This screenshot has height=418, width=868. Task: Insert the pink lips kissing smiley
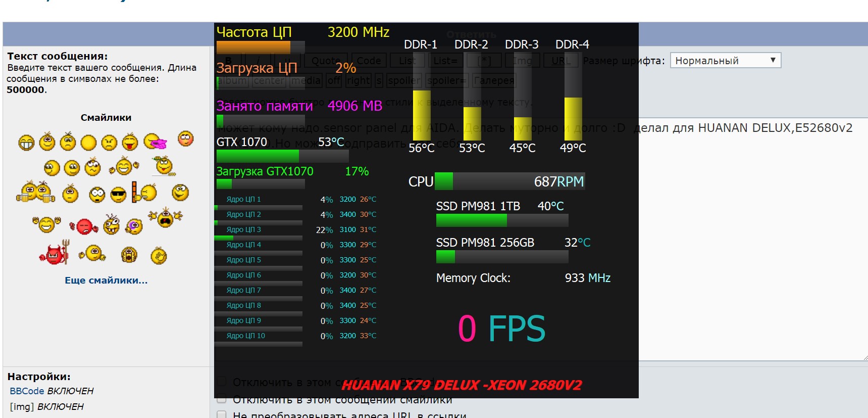[155, 142]
